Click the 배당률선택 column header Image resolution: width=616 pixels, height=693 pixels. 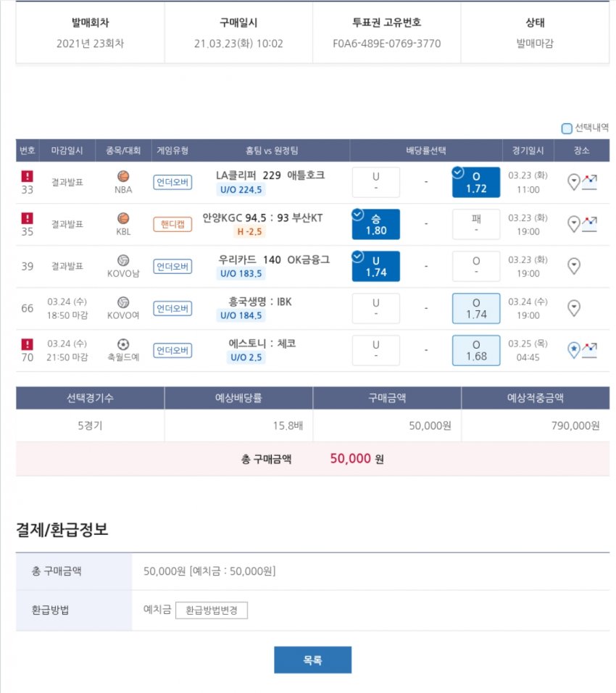coord(426,151)
